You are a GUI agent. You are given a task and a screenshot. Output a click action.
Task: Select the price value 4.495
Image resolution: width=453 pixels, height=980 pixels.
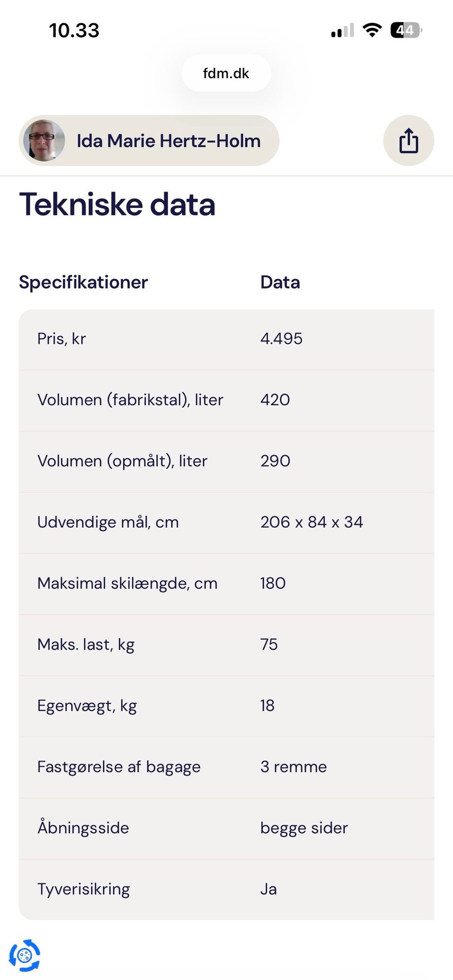(281, 339)
